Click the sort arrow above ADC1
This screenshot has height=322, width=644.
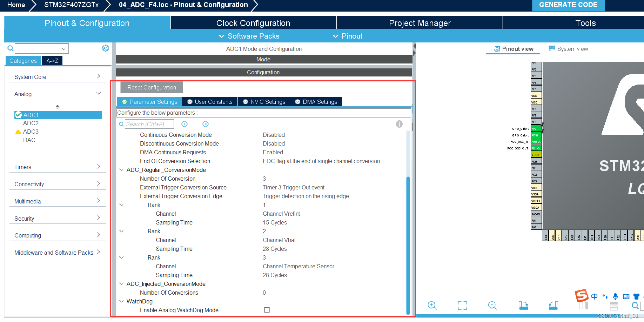58,107
